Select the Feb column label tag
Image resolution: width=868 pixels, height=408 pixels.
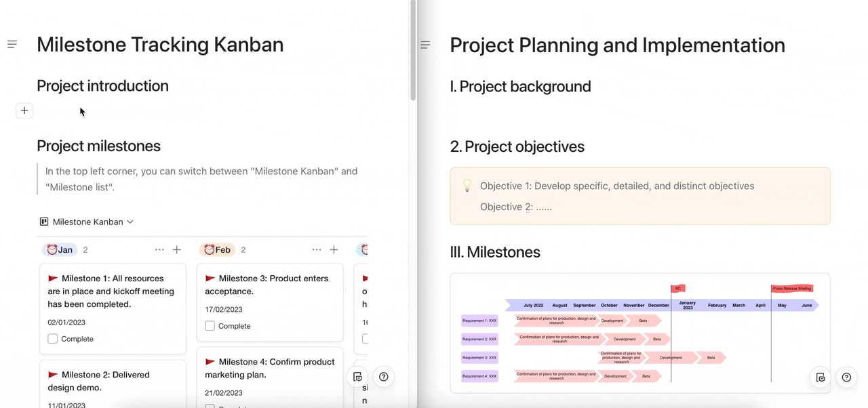(217, 250)
